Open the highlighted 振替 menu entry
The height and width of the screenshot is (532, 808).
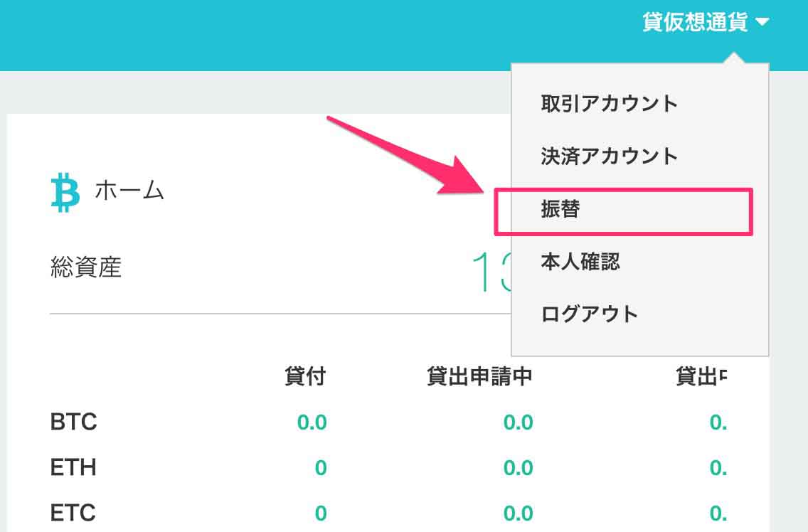click(x=560, y=210)
